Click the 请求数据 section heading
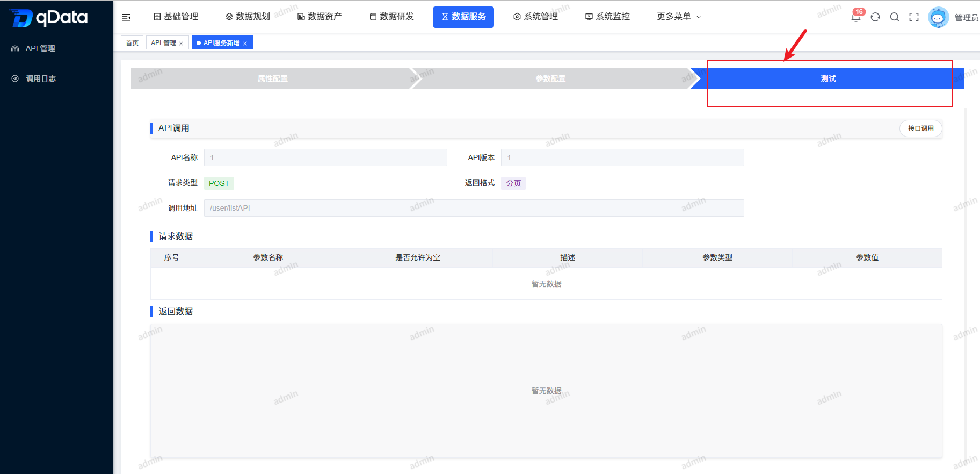 click(x=176, y=236)
